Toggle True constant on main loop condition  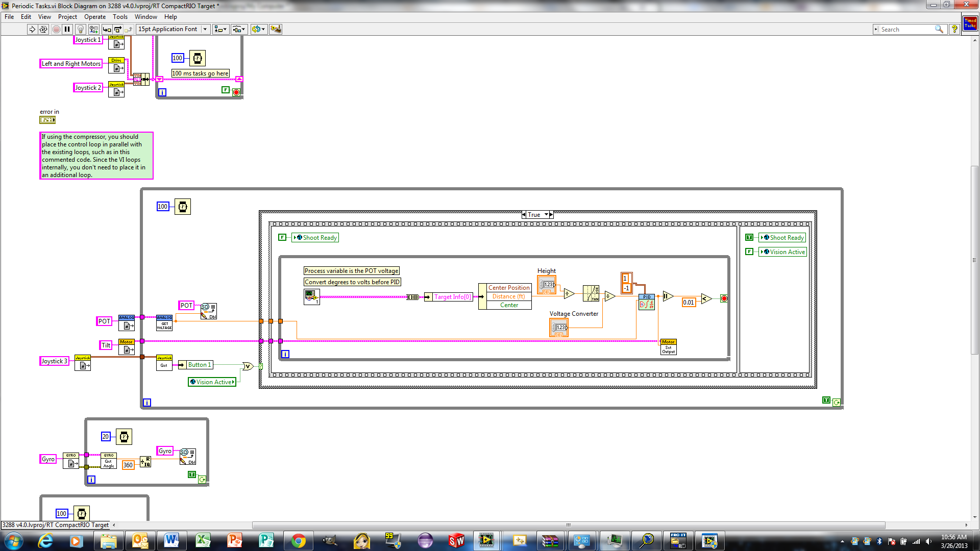pyautogui.click(x=826, y=400)
